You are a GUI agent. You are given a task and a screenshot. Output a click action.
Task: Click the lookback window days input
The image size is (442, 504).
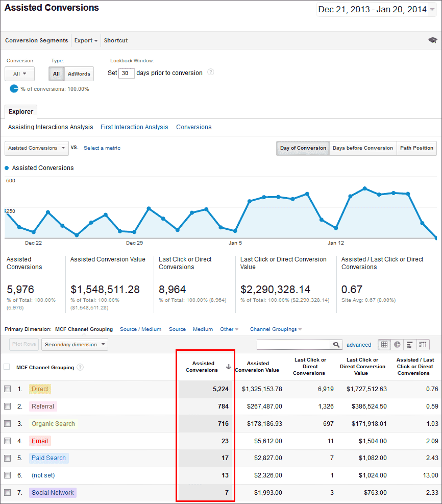point(126,73)
